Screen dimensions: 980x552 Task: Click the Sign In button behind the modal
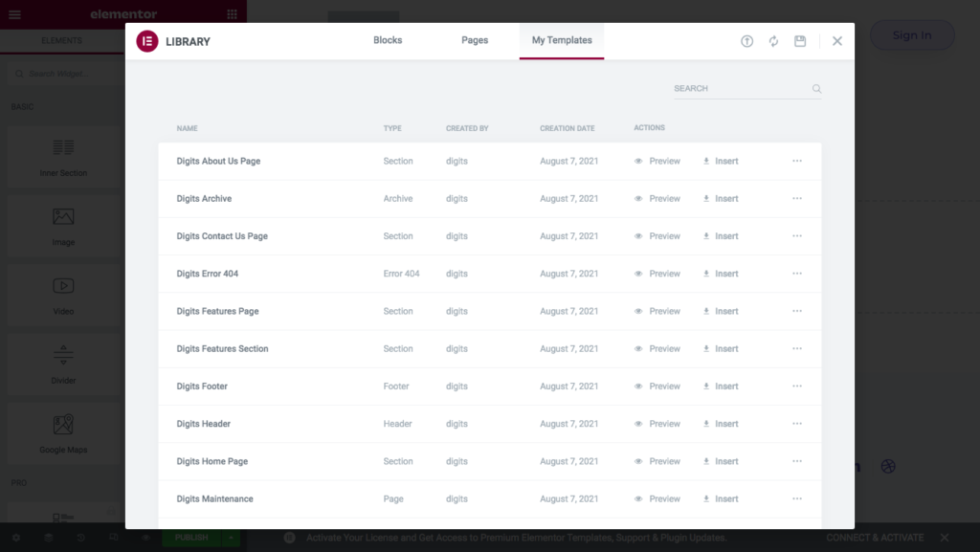coord(912,35)
